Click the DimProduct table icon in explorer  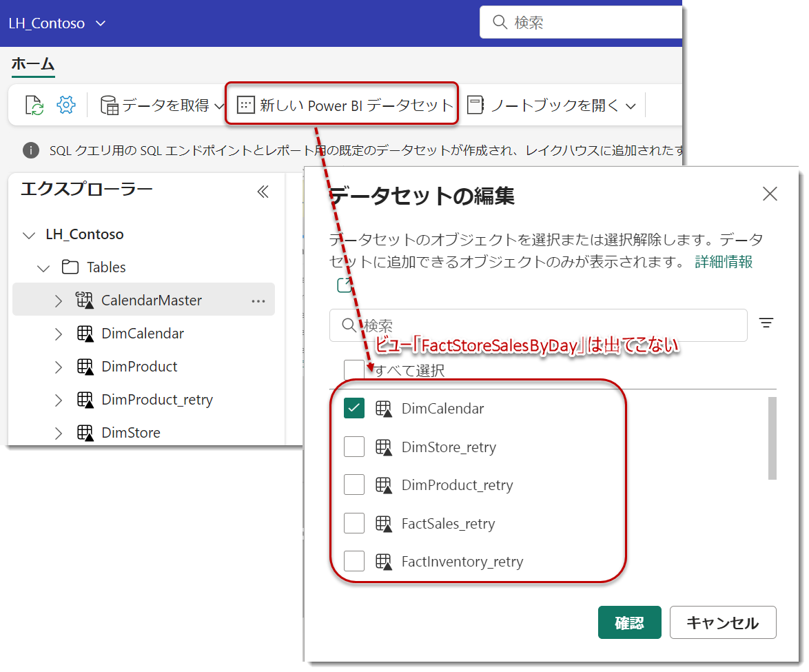point(85,367)
